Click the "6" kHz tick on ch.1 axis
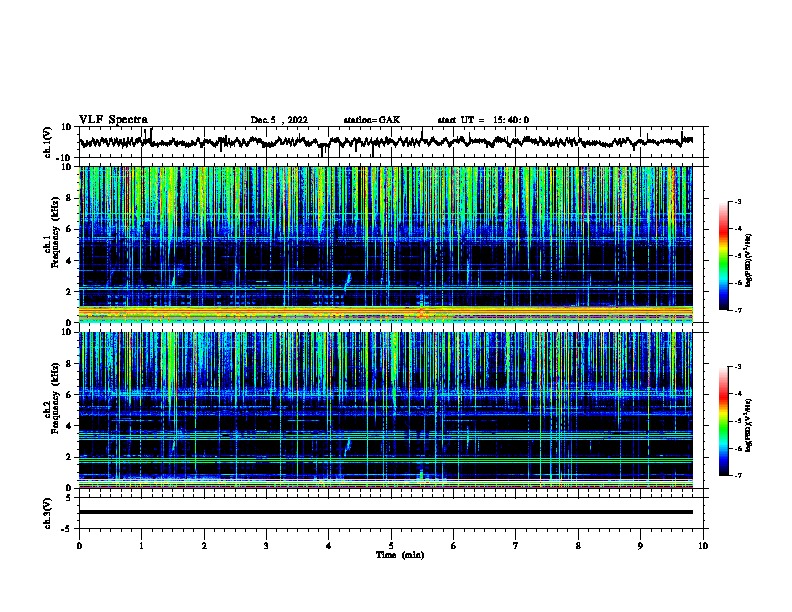Image resolution: width=792 pixels, height=612 pixels. click(x=68, y=229)
